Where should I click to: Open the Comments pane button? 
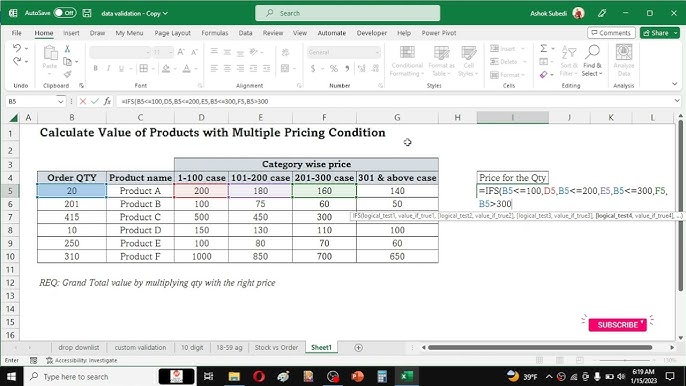point(611,33)
